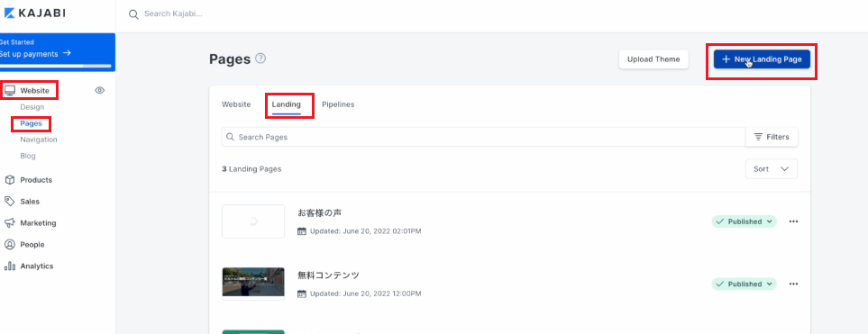The height and width of the screenshot is (334, 868).
Task: Open Published dropdown for 無料コンテンツ
Action: point(744,284)
